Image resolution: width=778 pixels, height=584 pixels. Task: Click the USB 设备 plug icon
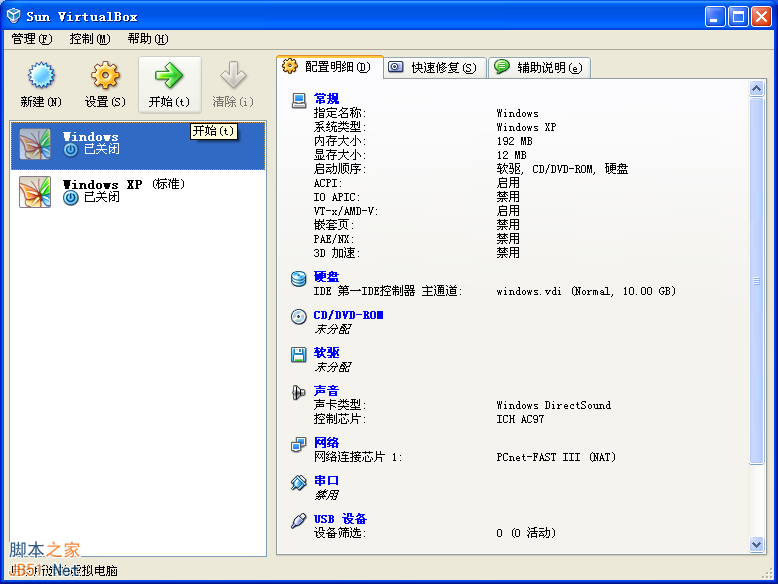click(299, 520)
